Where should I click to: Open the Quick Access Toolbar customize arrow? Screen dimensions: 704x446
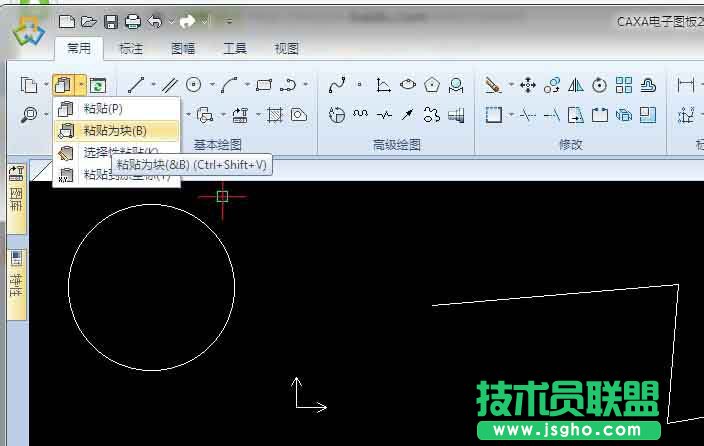coord(229,21)
